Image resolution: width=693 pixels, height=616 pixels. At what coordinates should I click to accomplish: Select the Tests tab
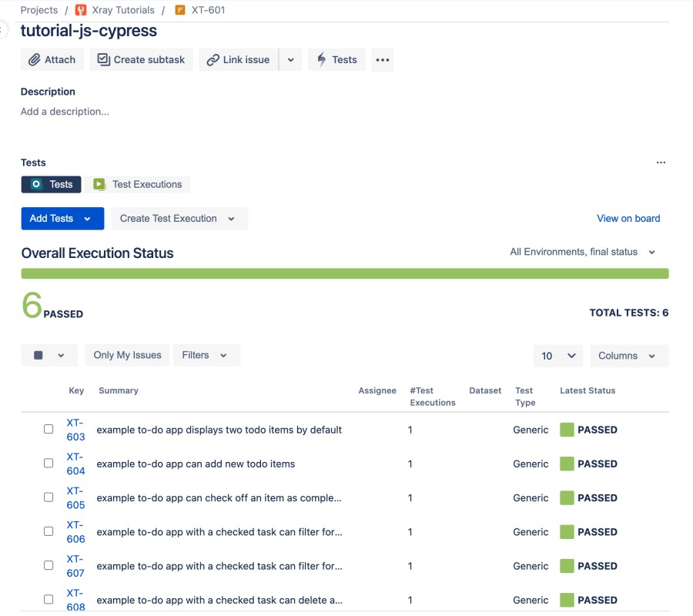[x=51, y=184]
